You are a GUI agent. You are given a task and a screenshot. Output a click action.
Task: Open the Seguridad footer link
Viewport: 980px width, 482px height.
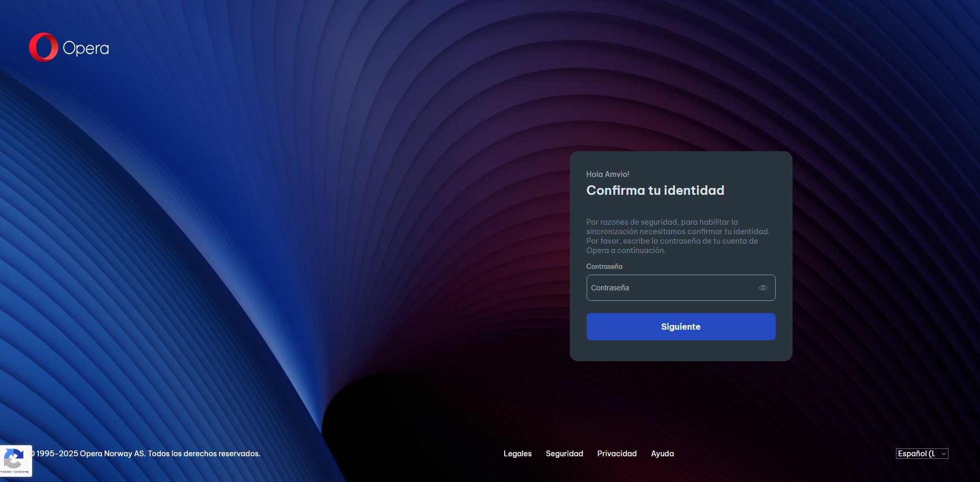pyautogui.click(x=564, y=454)
